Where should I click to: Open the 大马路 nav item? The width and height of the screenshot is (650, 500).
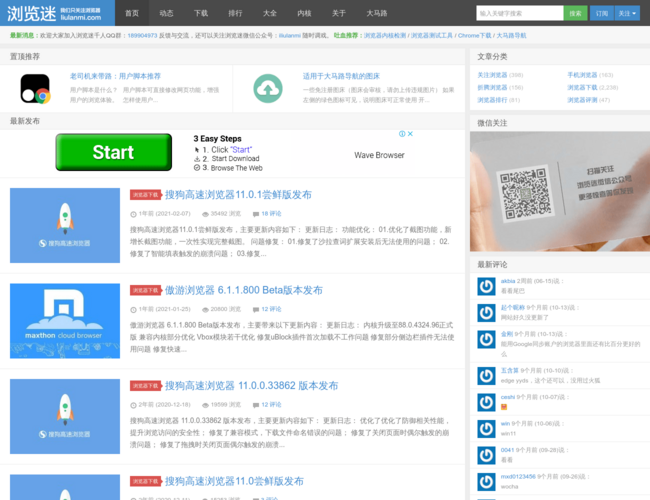(376, 13)
